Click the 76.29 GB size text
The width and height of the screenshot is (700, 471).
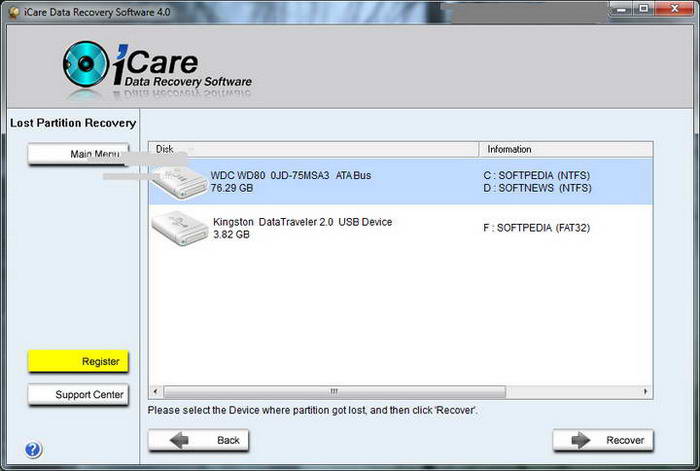click(x=232, y=188)
